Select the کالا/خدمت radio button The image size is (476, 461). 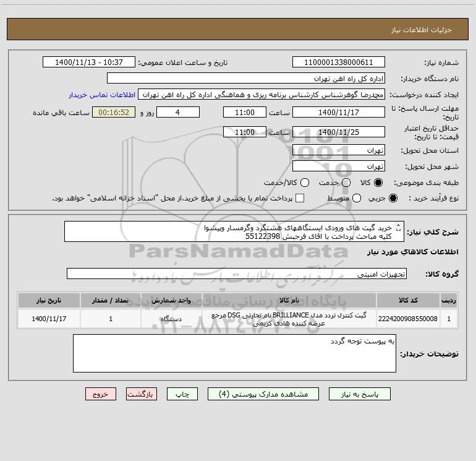point(305,183)
